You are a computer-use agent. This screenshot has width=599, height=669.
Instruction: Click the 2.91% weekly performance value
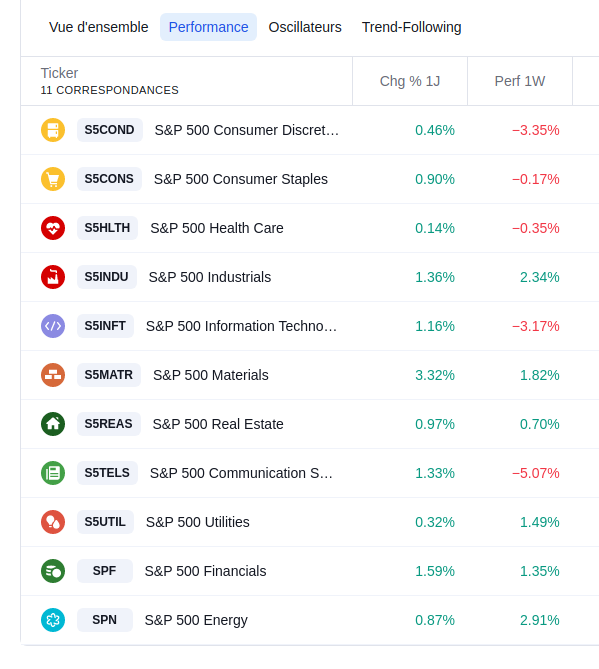[x=539, y=621]
